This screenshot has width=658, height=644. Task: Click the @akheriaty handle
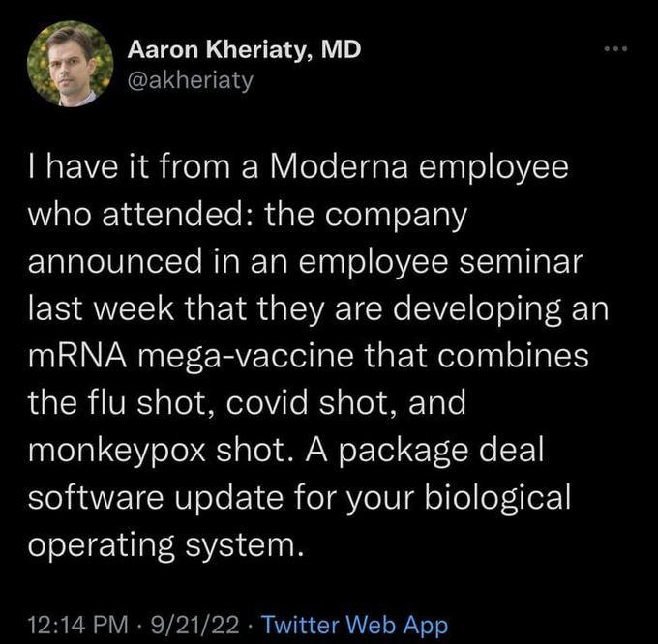coord(190,79)
